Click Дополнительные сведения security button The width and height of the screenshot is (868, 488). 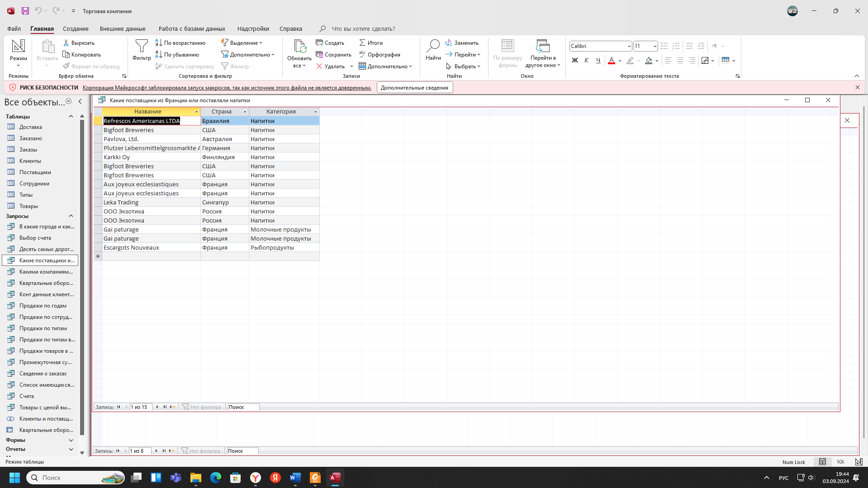click(414, 88)
